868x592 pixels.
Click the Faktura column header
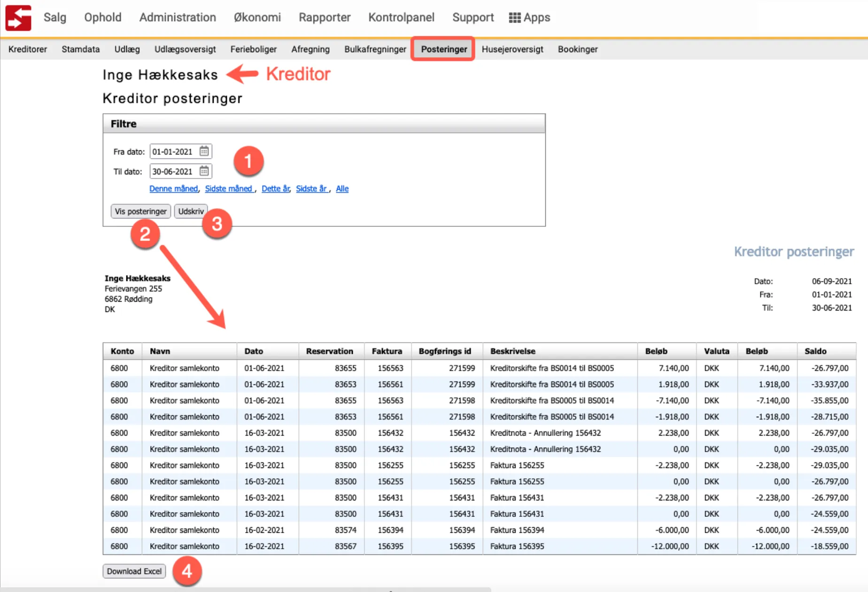[387, 351]
